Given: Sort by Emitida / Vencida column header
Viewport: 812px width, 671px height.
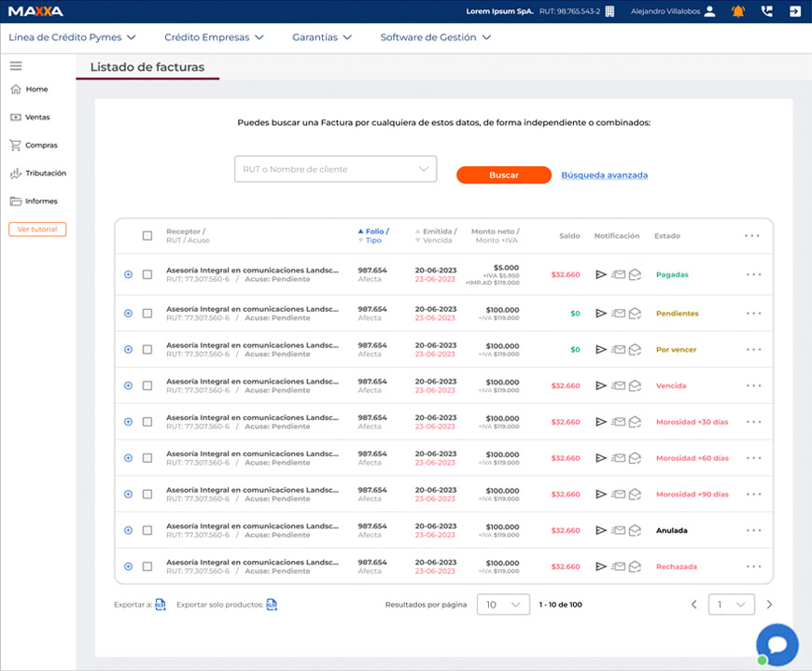Looking at the screenshot, I should pyautogui.click(x=436, y=235).
